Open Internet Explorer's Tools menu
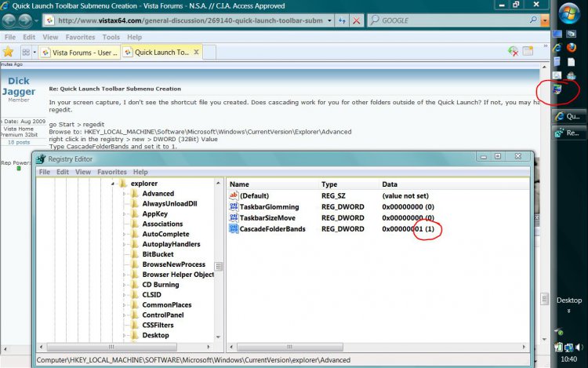The height and width of the screenshot is (368, 588). (111, 37)
